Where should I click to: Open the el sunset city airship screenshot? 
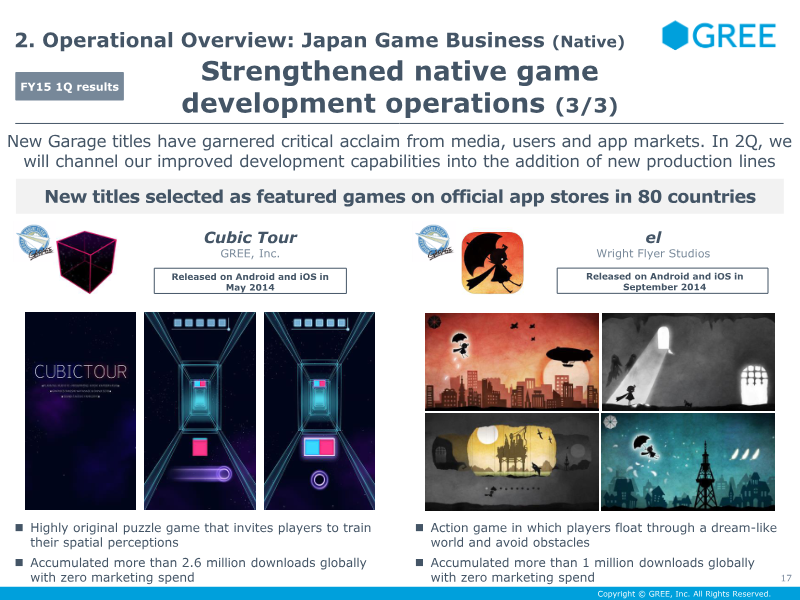[x=511, y=361]
